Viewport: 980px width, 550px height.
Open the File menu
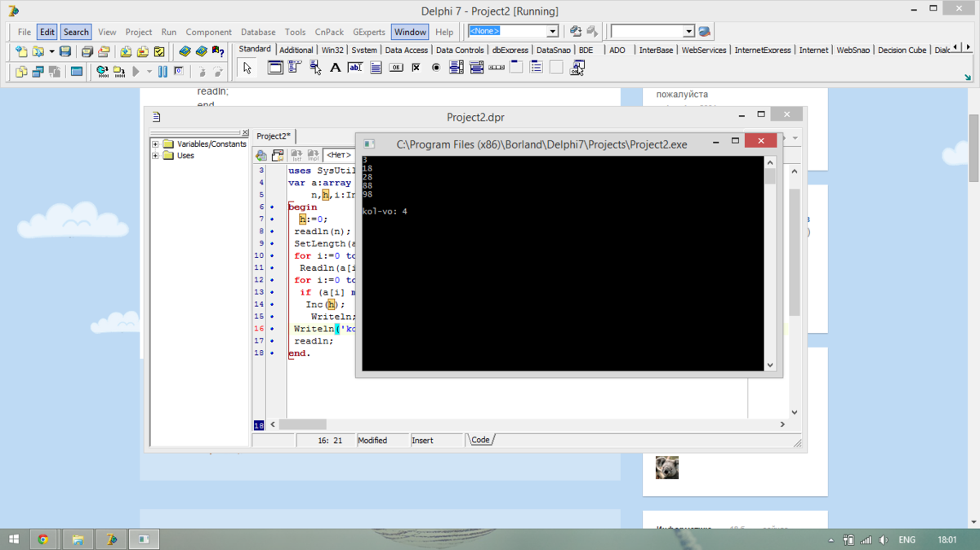click(x=24, y=32)
